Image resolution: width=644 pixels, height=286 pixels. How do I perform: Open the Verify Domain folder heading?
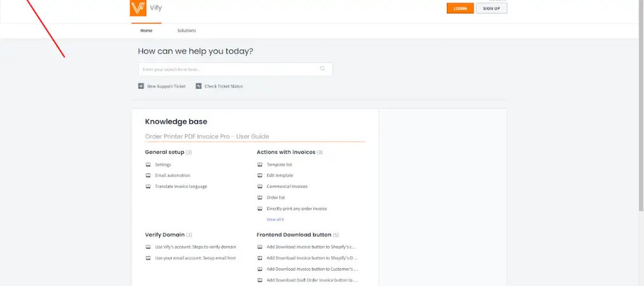[x=165, y=235]
